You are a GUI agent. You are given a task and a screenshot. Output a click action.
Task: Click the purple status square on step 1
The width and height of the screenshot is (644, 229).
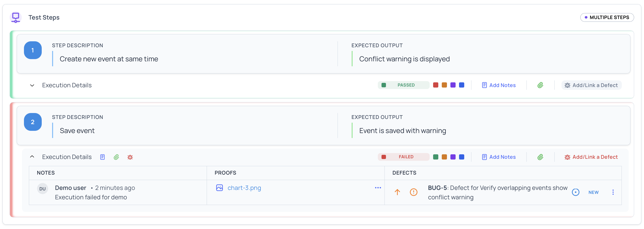(453, 85)
